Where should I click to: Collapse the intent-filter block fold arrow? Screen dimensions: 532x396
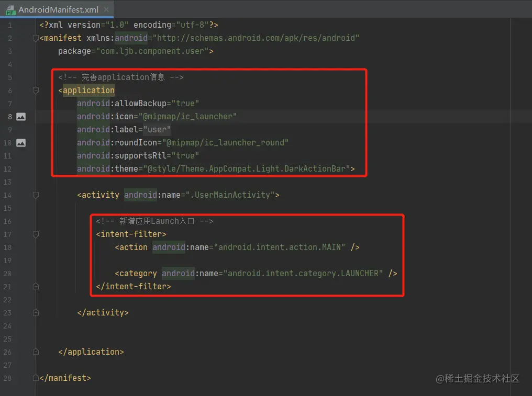35,234
